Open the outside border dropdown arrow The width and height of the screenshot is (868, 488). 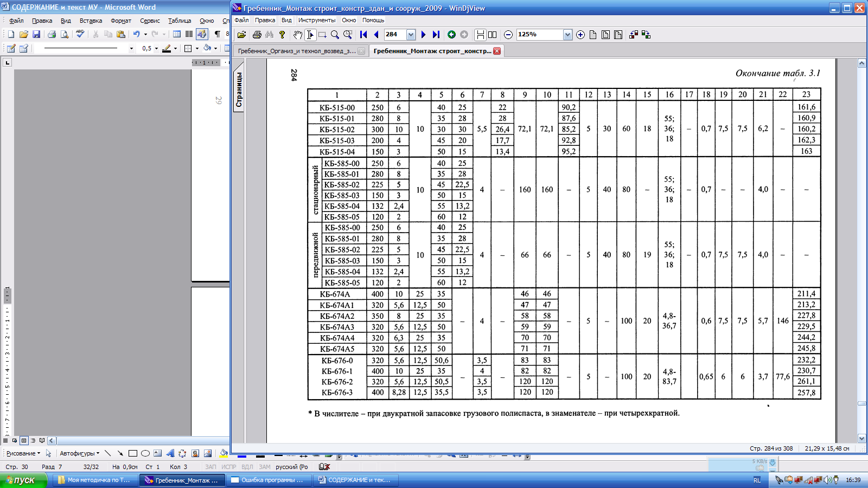pos(197,49)
